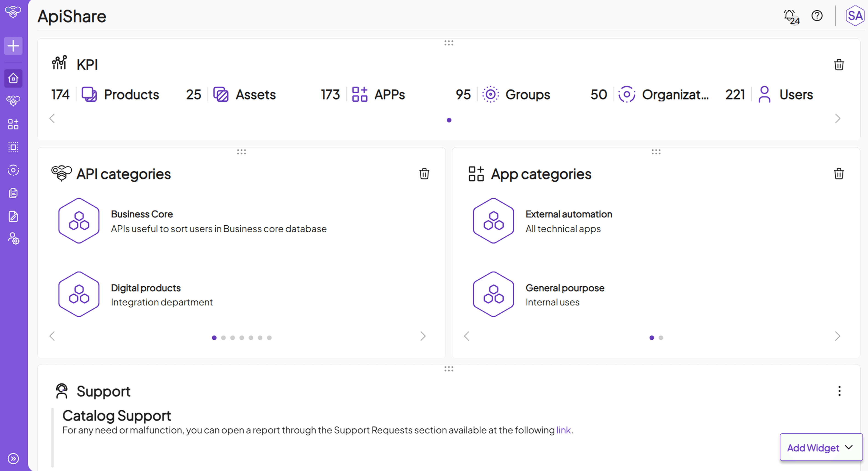The image size is (868, 471).
Task: Select the APIs section in the sidebar
Action: coord(14,101)
